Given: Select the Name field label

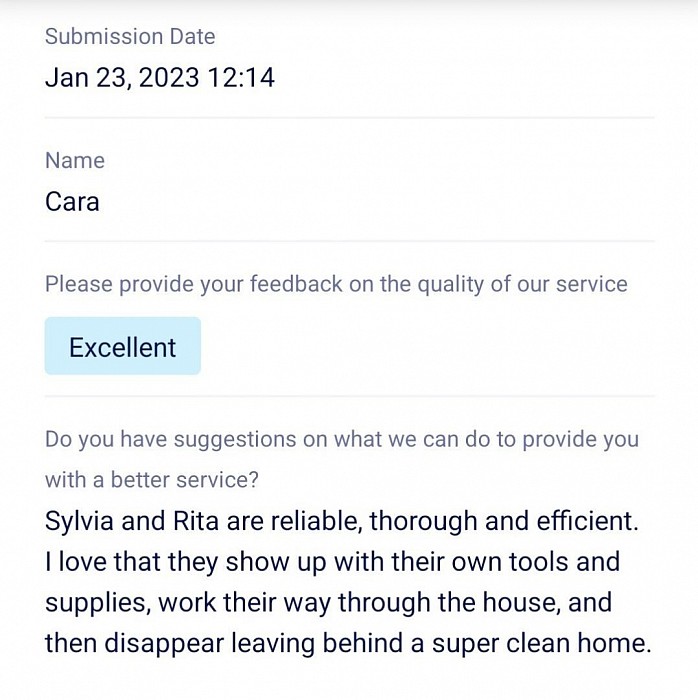Looking at the screenshot, I should coord(75,160).
